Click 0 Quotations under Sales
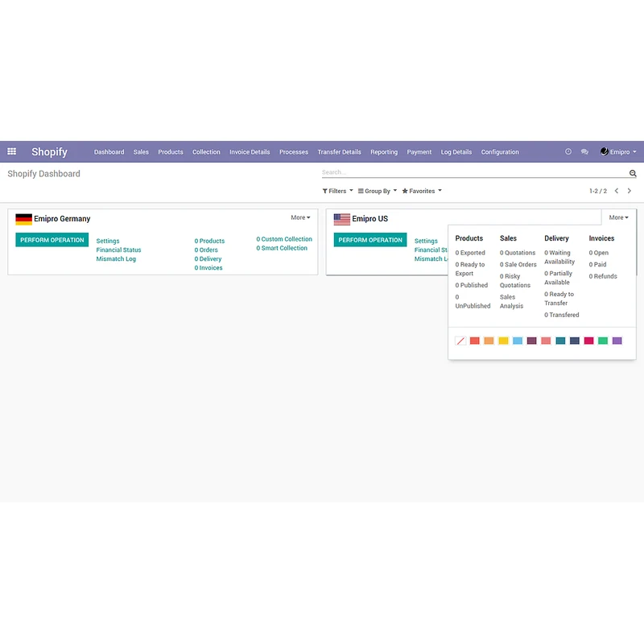644x644 pixels. (518, 253)
